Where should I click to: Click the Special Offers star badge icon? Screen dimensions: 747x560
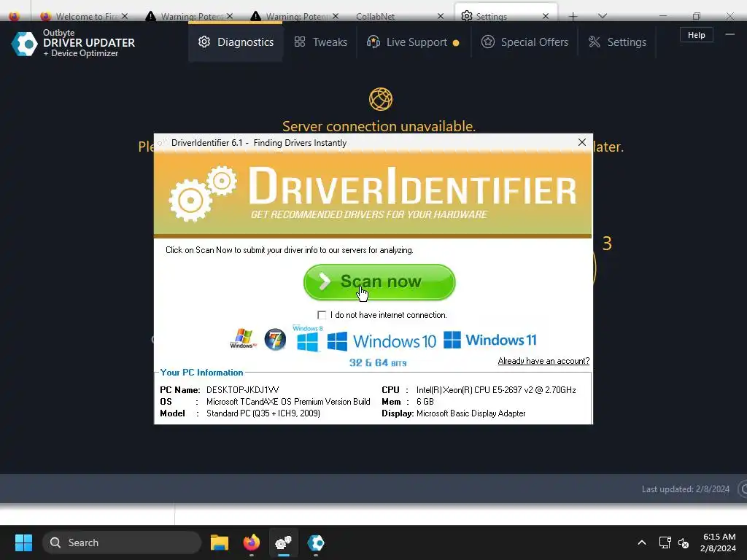[x=487, y=42]
